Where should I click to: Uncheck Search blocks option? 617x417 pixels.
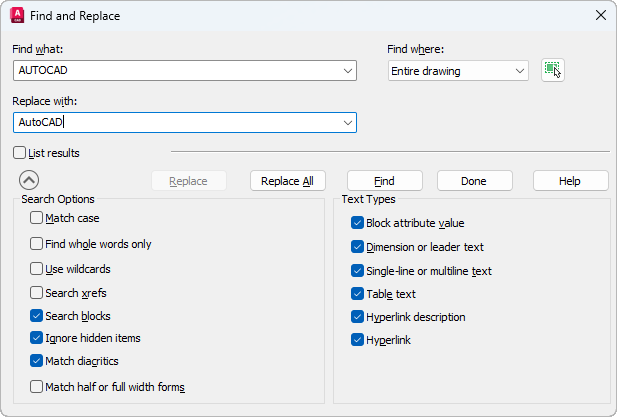click(x=37, y=316)
